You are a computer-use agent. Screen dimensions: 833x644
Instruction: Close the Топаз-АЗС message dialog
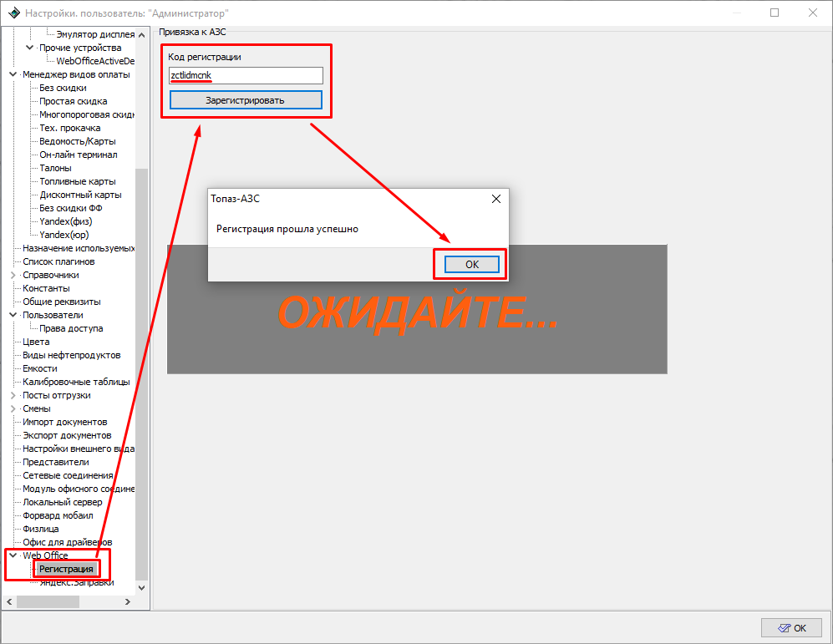[x=495, y=199]
